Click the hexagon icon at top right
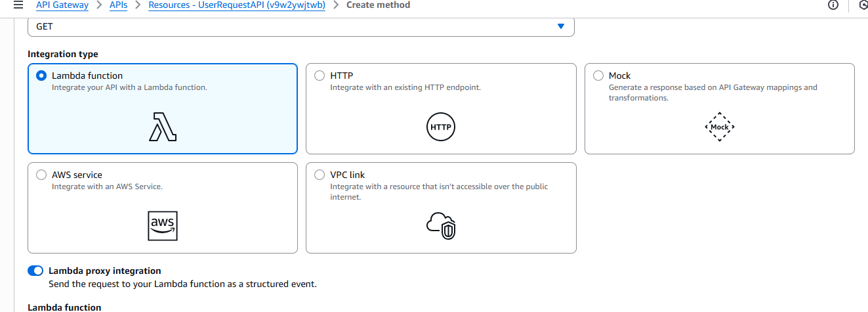 [x=862, y=5]
